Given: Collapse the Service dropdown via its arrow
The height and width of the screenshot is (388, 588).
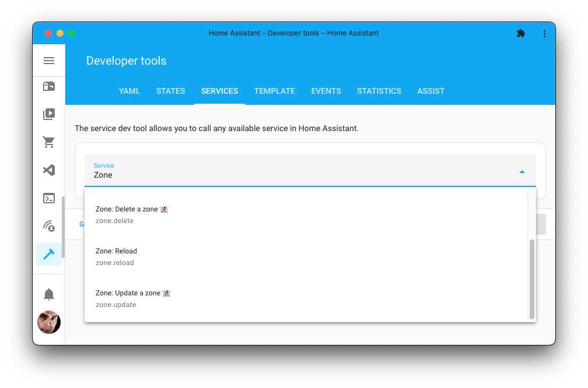Looking at the screenshot, I should pyautogui.click(x=520, y=172).
